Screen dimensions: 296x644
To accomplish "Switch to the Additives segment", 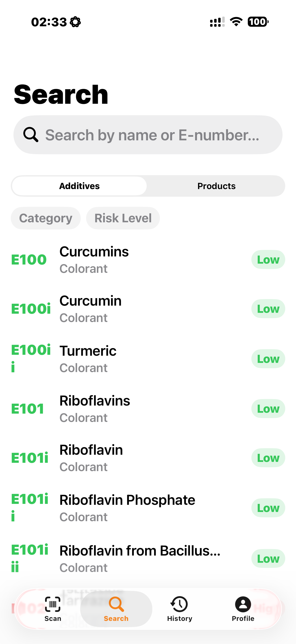I will (x=79, y=186).
